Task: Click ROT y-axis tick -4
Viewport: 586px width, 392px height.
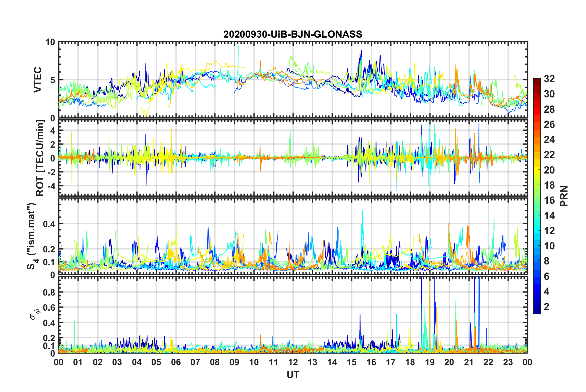Action: [51, 186]
